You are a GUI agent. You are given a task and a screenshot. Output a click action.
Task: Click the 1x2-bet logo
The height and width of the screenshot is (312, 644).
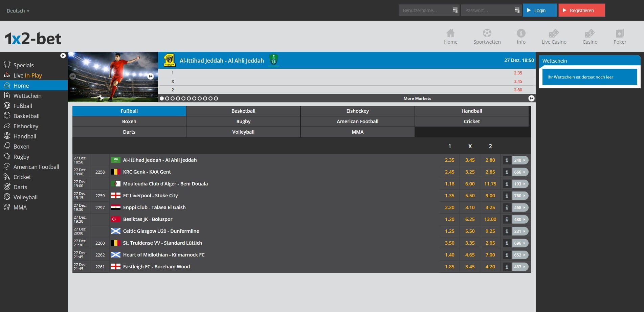point(33,39)
